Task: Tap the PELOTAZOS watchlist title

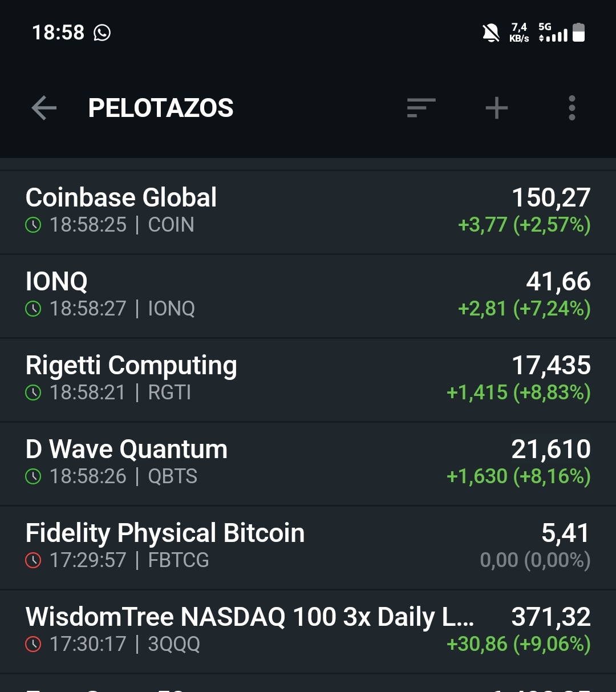Action: (x=161, y=108)
